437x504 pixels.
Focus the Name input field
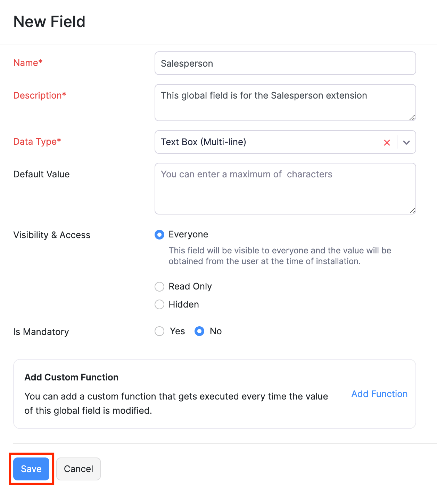285,63
